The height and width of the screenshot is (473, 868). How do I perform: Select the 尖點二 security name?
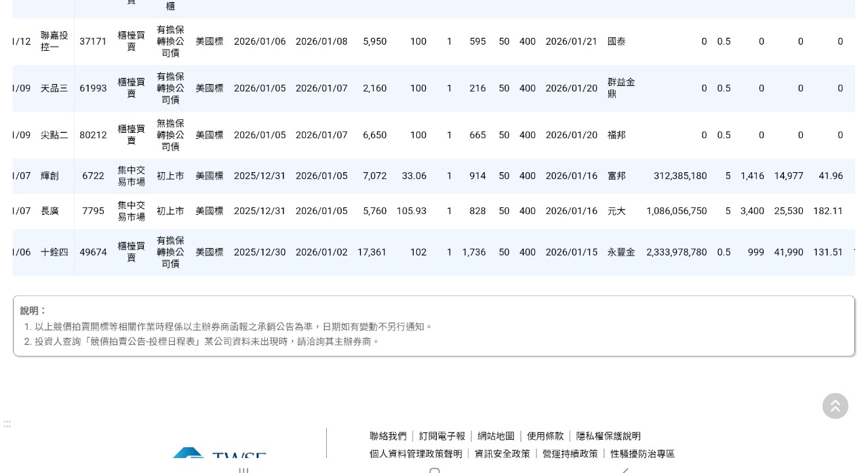coord(54,135)
